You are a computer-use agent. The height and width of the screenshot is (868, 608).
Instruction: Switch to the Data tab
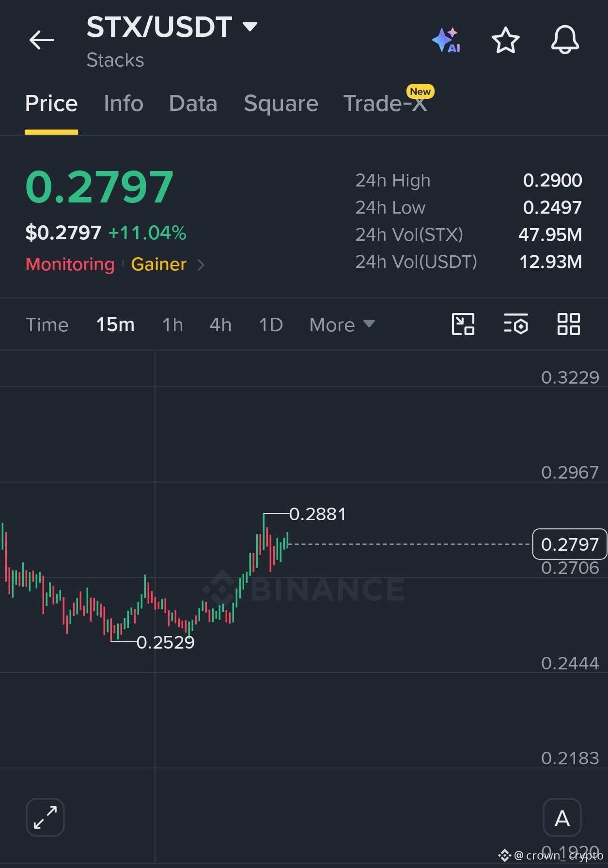[x=193, y=103]
